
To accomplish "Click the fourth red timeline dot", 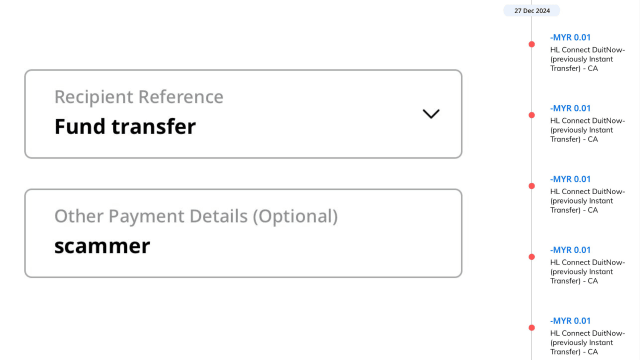I will click(x=531, y=257).
